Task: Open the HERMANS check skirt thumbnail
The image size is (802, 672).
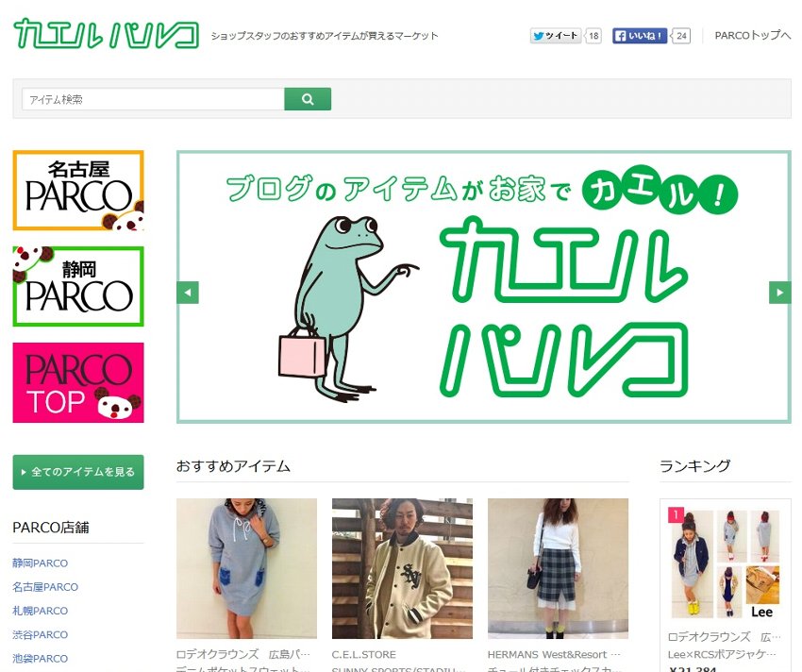Action: (558, 568)
